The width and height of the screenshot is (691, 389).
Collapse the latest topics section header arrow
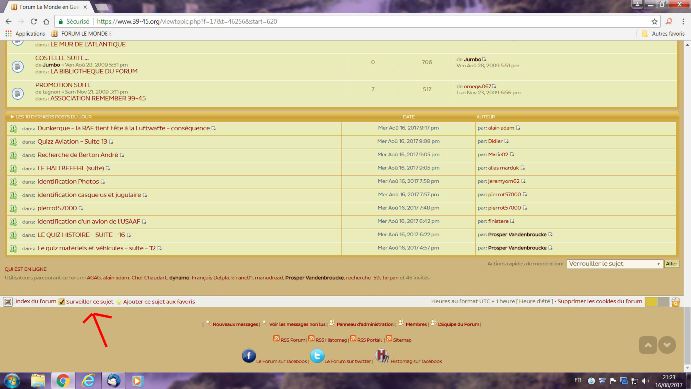pos(12,117)
